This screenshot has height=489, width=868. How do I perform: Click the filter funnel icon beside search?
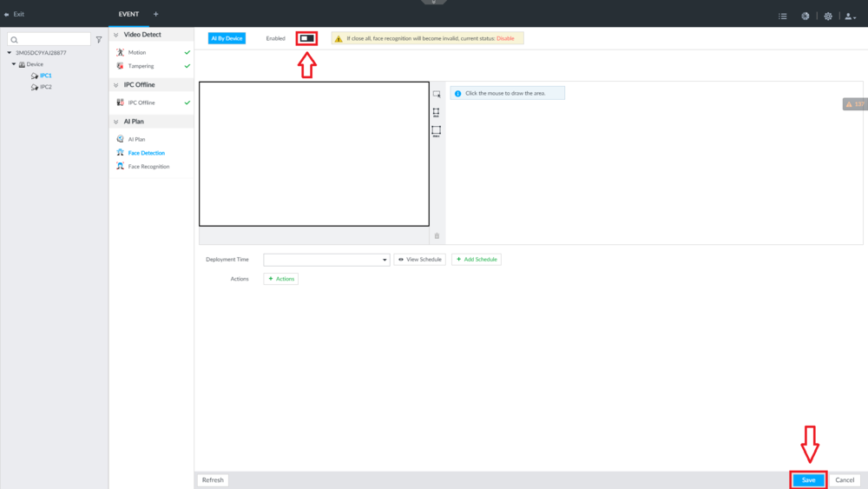tap(99, 39)
